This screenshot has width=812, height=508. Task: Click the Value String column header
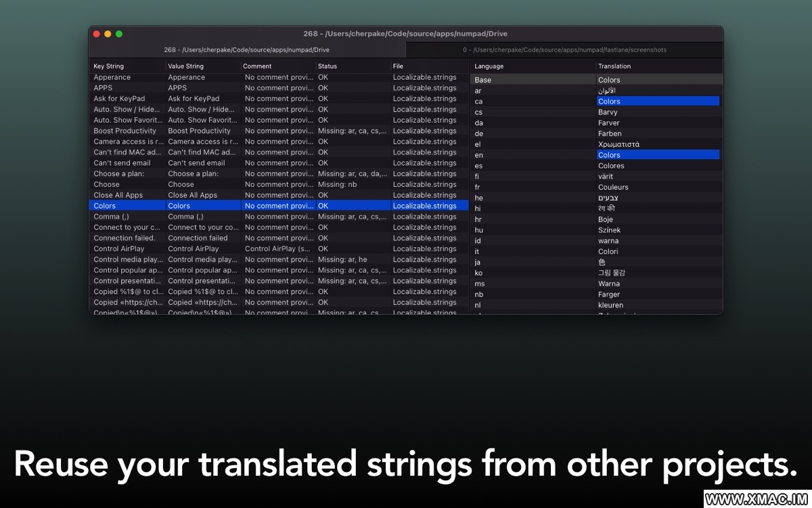coord(185,66)
